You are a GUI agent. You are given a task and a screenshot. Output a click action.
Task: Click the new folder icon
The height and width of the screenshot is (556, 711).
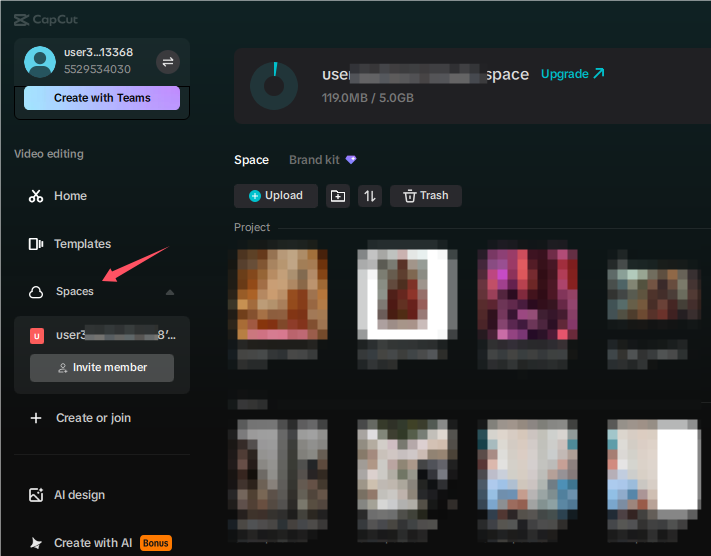coord(338,196)
